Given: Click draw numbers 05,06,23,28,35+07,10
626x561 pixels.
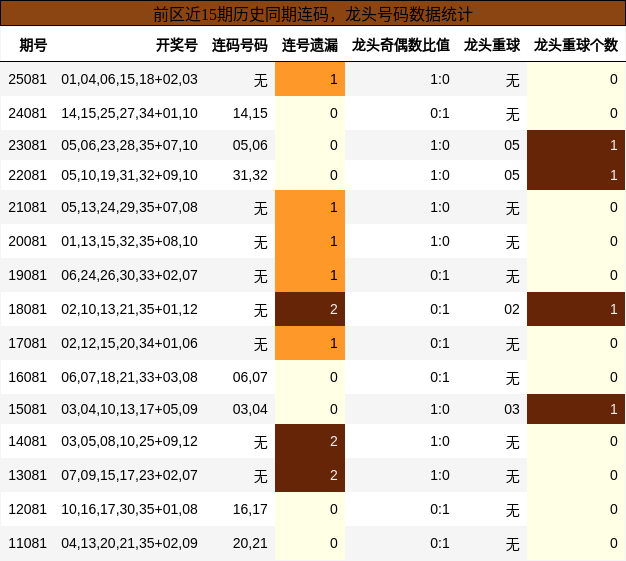Looking at the screenshot, I should click(129, 145).
